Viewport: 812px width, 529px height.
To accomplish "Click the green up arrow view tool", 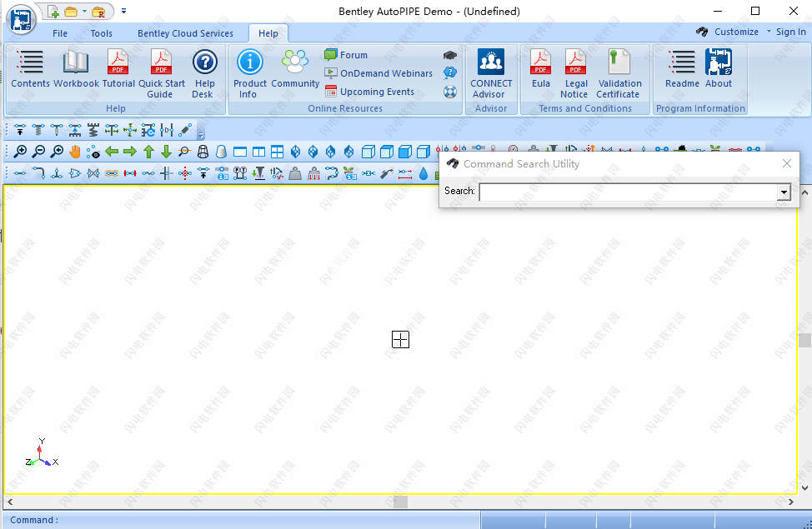I will pyautogui.click(x=148, y=152).
